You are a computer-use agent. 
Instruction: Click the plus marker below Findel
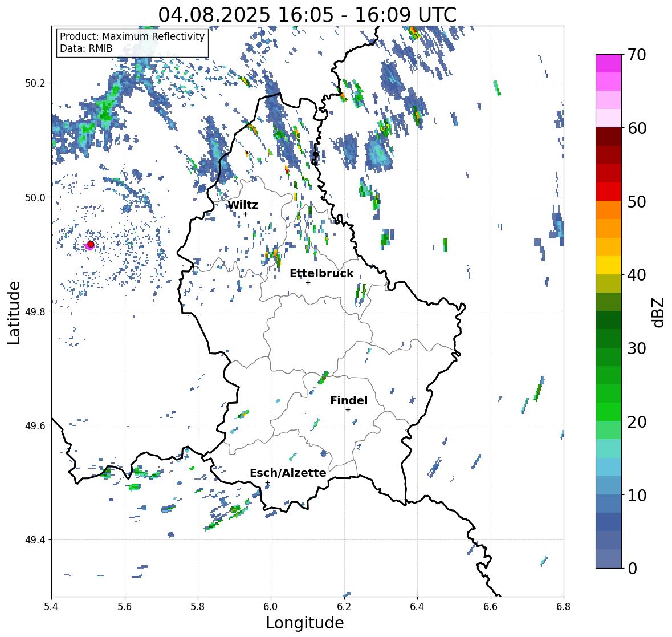tap(348, 410)
